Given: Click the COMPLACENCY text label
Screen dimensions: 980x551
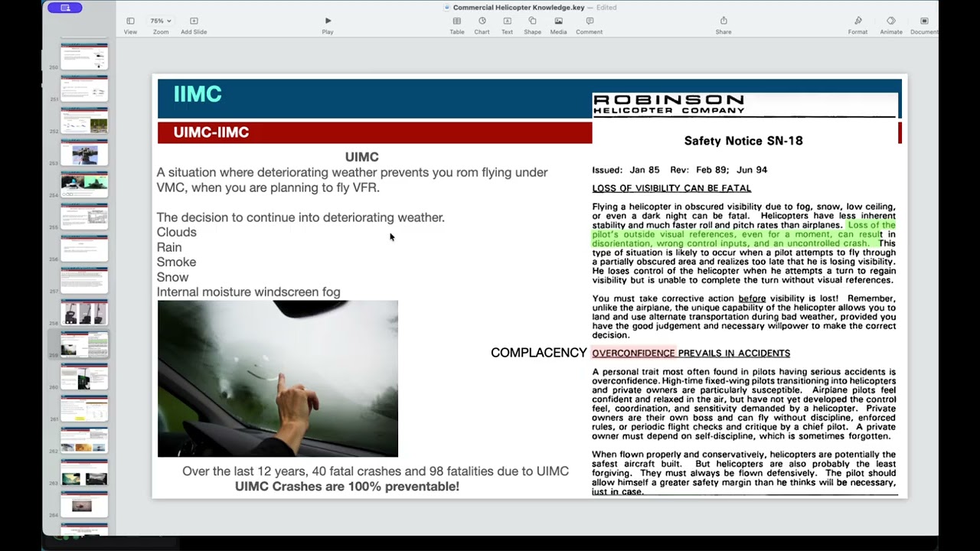Looking at the screenshot, I should [x=539, y=353].
